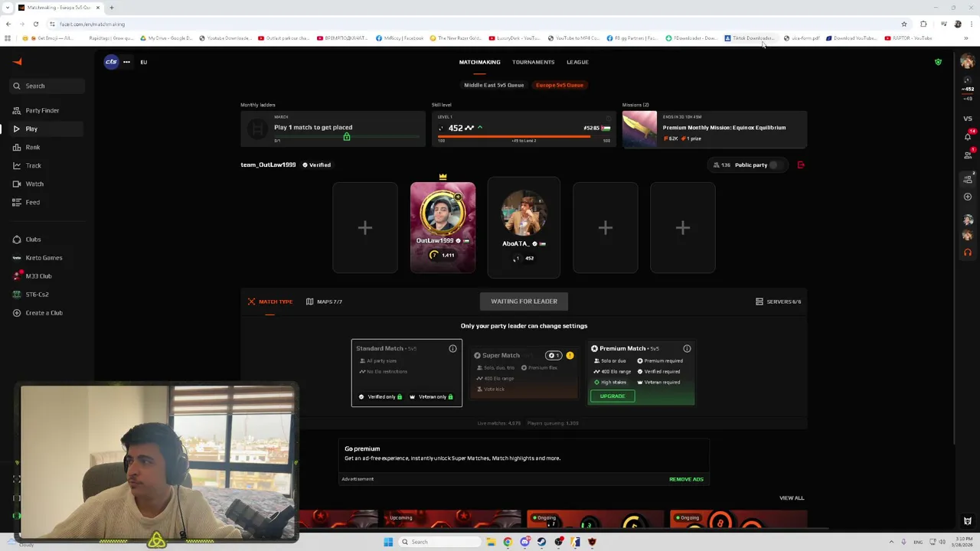This screenshot has width=980, height=551.
Task: Switch to the League tab
Action: point(577,62)
